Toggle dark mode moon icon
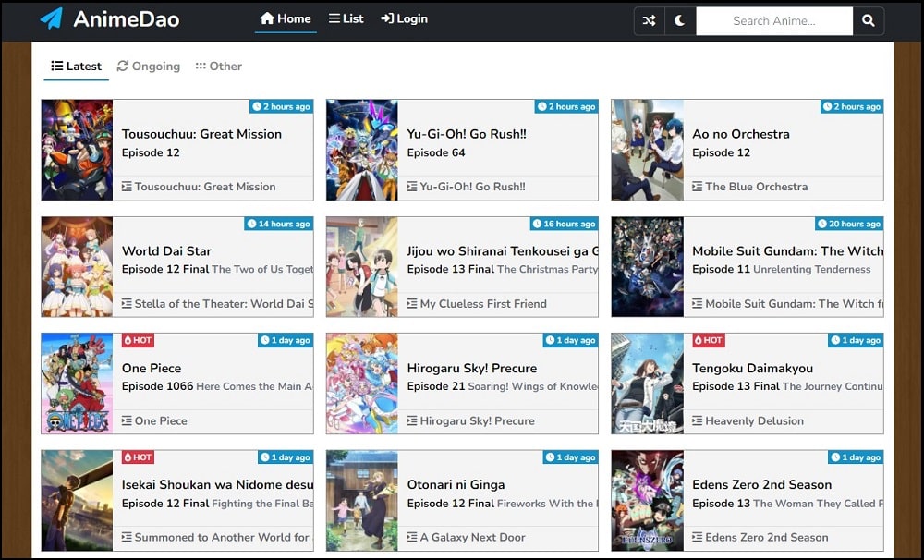The image size is (924, 560). pyautogui.click(x=680, y=20)
